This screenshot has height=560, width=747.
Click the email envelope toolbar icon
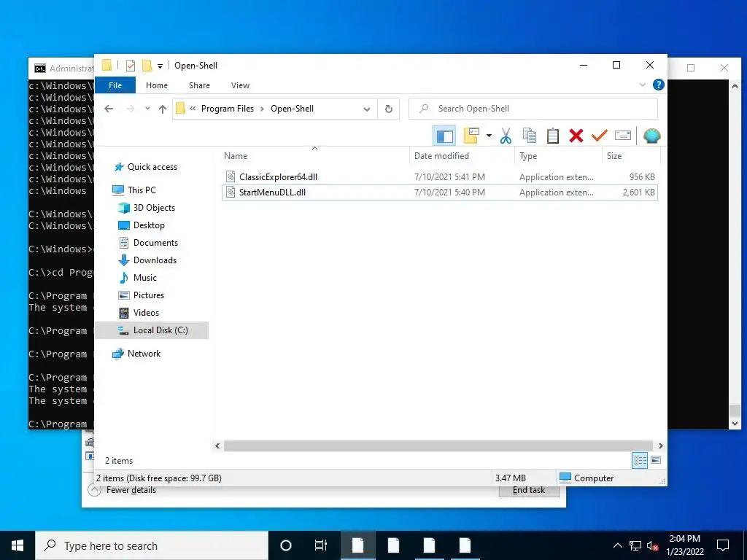[x=623, y=136]
